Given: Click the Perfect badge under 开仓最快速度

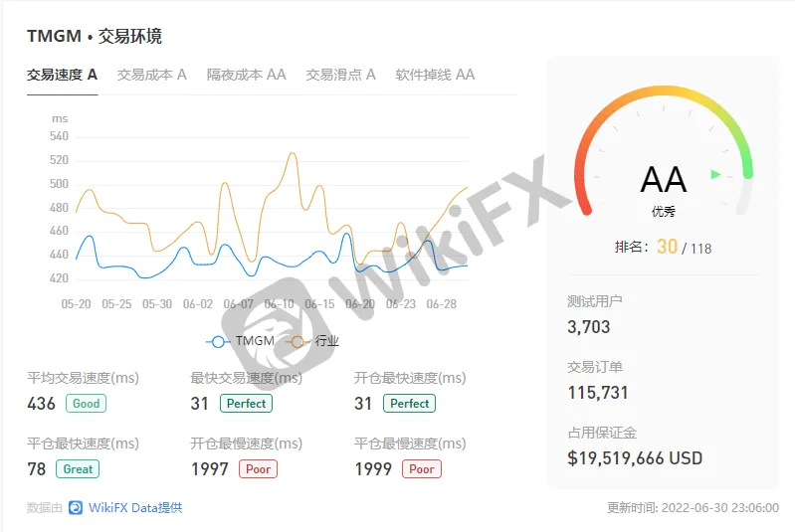Looking at the screenshot, I should (x=409, y=404).
